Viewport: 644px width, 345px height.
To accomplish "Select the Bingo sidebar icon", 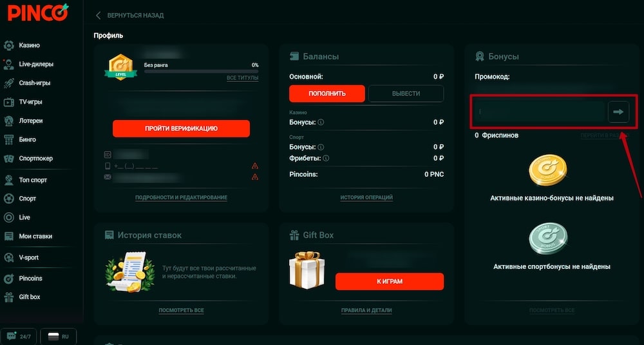I will [x=9, y=139].
